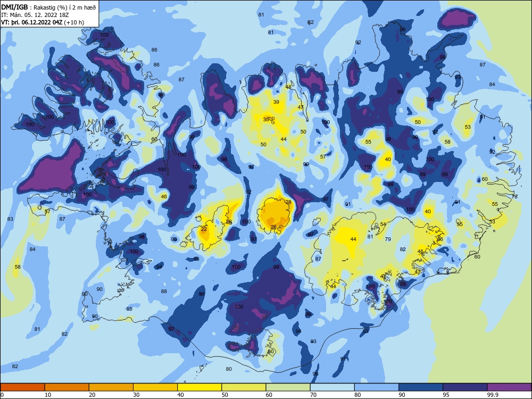Click legend tick label '95'
The width and height of the screenshot is (532, 399).
point(446,395)
